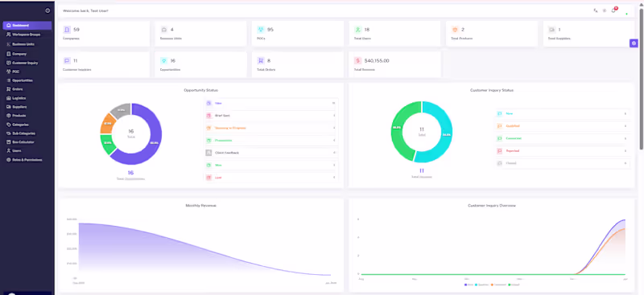Click the Total Products card icon
The height and width of the screenshot is (295, 644).
(x=455, y=30)
